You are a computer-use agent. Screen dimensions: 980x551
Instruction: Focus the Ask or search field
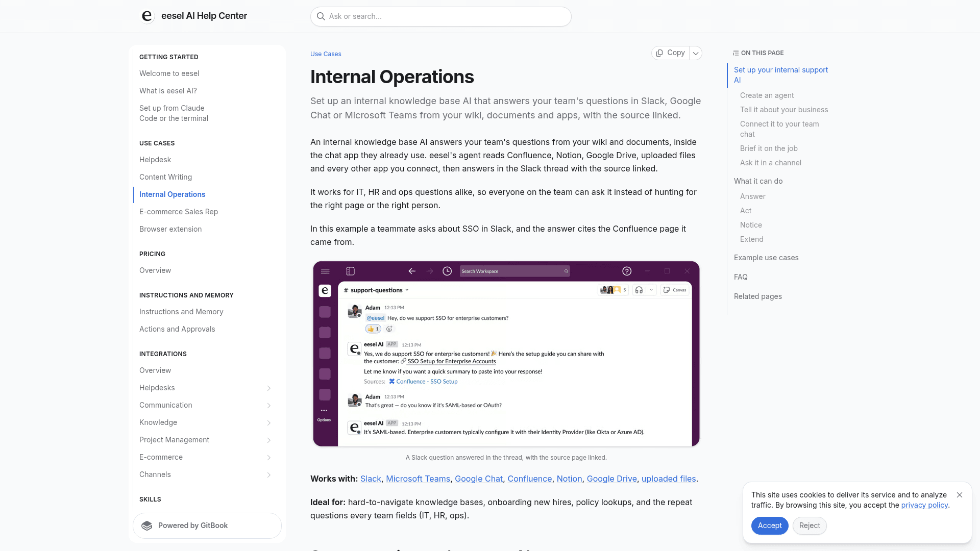coord(441,16)
